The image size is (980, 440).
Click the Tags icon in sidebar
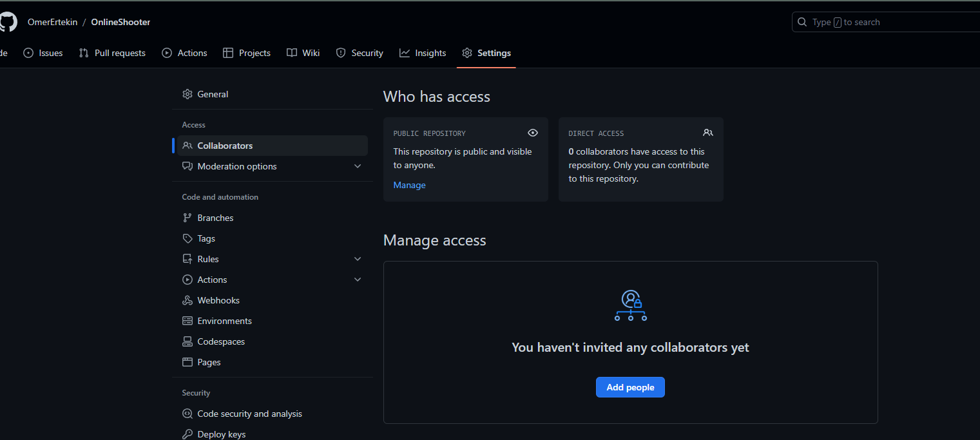click(187, 238)
